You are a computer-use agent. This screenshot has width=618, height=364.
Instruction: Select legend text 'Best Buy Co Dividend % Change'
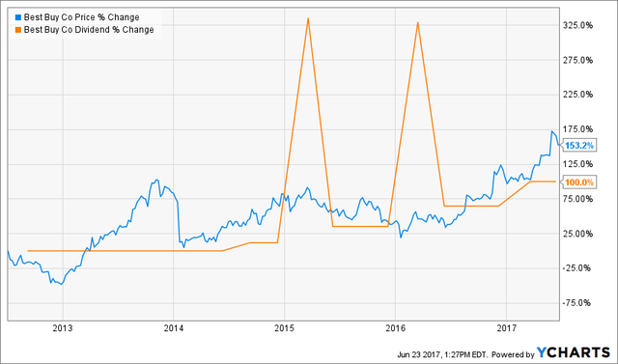89,30
